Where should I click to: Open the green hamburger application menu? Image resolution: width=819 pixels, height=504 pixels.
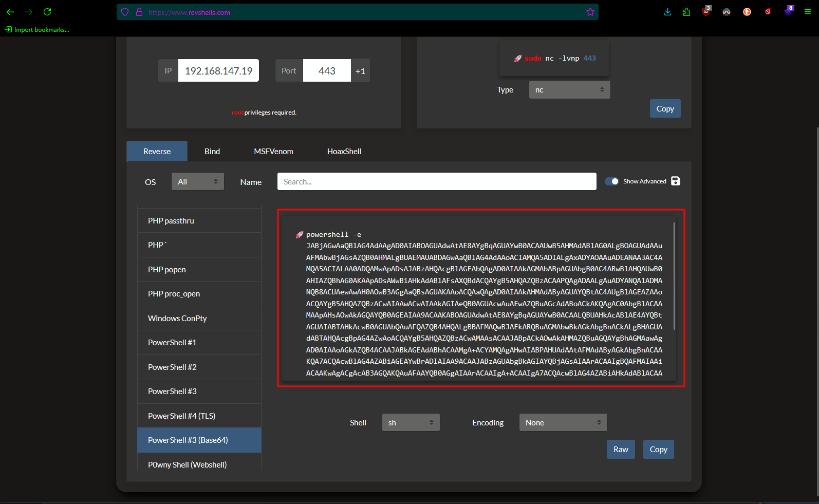pyautogui.click(x=808, y=12)
